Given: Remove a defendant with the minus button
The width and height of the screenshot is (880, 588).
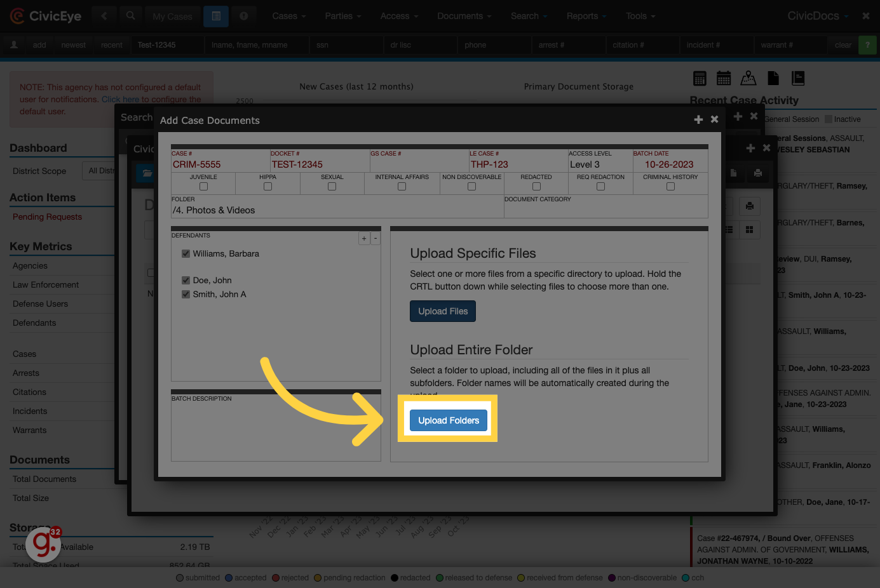Looking at the screenshot, I should [x=376, y=238].
